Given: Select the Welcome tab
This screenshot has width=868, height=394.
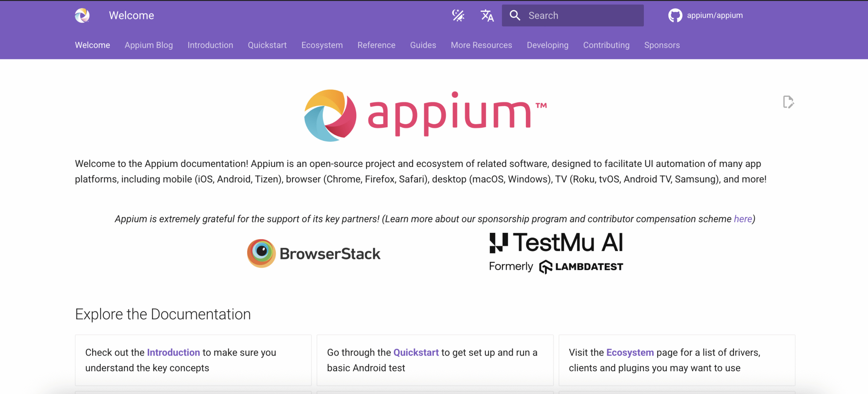Looking at the screenshot, I should 93,45.
